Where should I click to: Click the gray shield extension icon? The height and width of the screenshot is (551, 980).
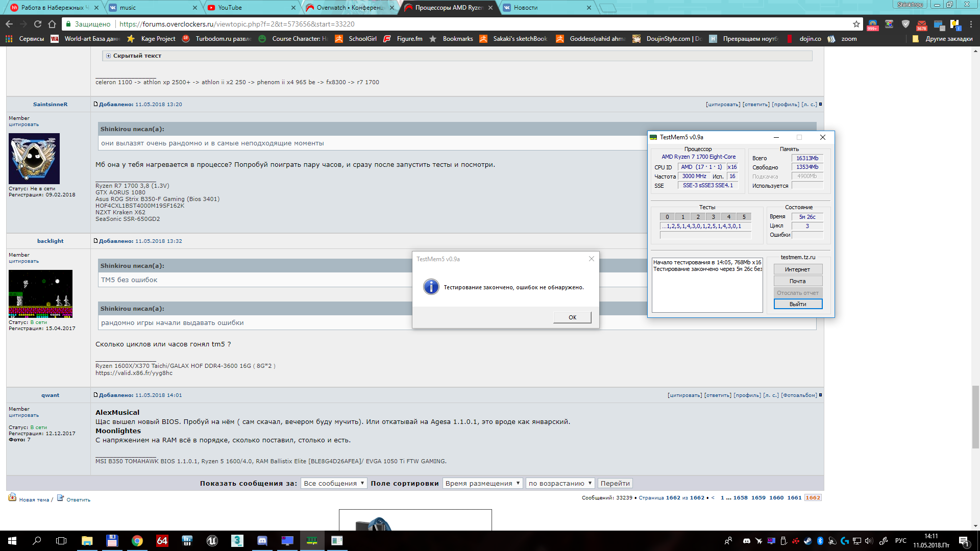905,24
